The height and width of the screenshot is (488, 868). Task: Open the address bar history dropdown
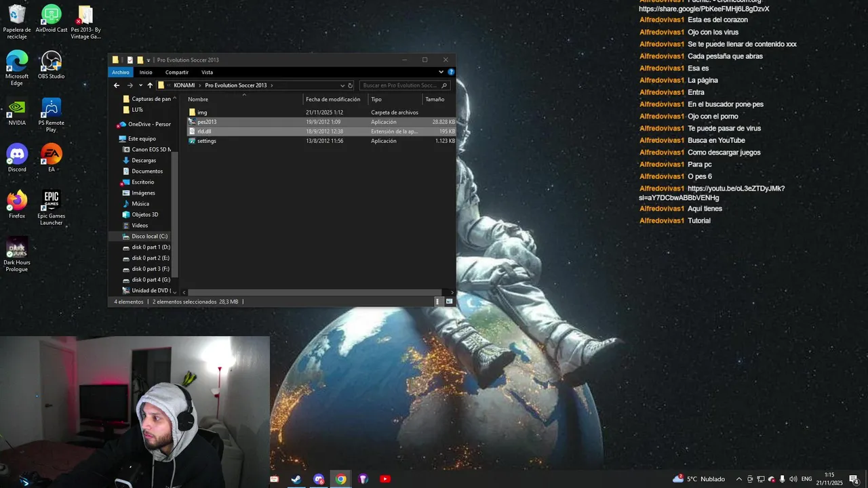click(x=342, y=85)
